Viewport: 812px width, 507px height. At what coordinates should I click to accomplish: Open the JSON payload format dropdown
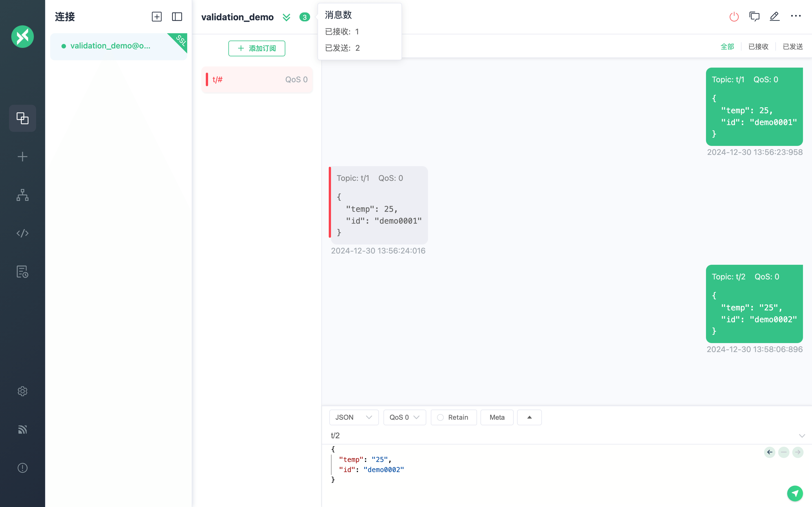(354, 417)
